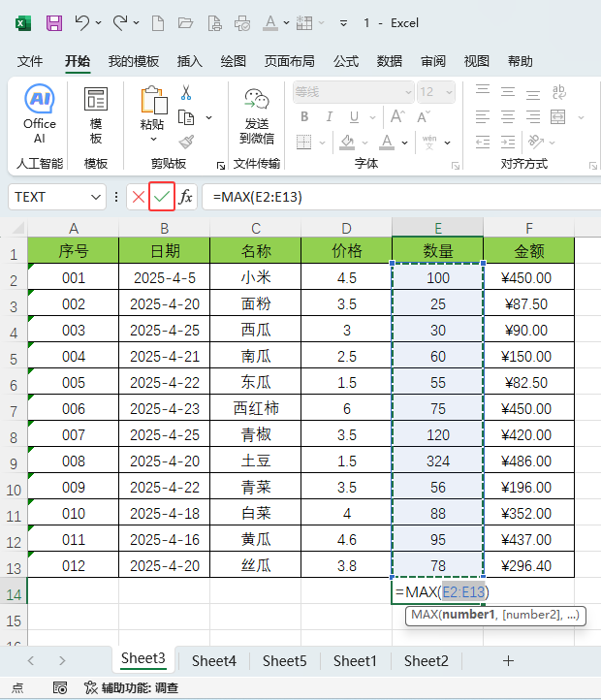Decrease font size with the smaller A icon

(424, 116)
